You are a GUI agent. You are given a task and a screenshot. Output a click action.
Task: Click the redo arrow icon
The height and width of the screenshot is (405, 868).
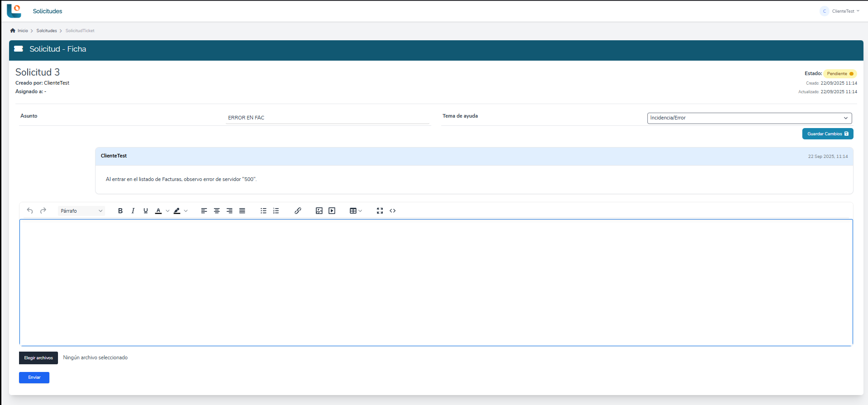pos(43,211)
